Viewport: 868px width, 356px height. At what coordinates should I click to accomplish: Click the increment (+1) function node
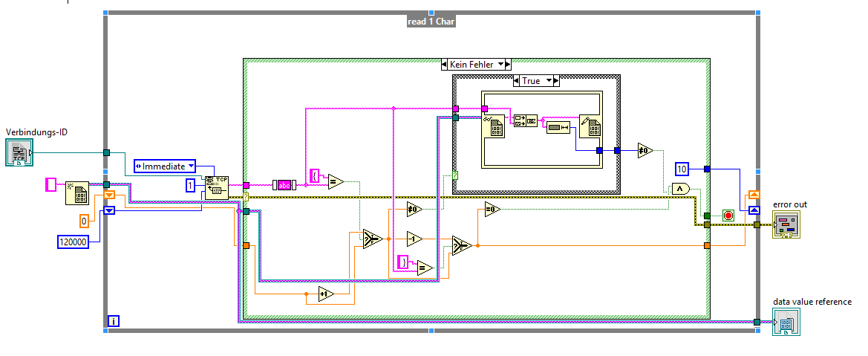326,294
